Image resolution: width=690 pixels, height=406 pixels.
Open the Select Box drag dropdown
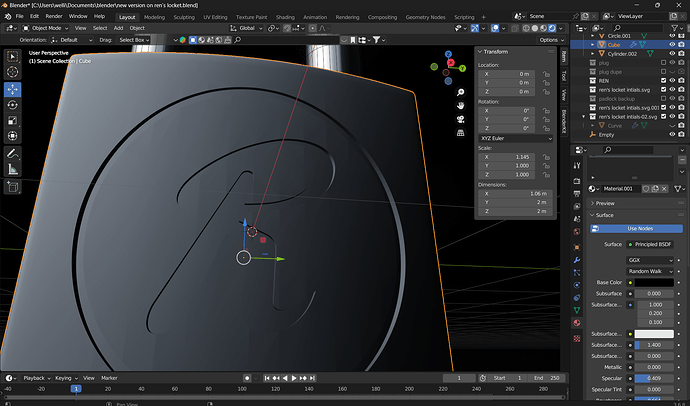point(133,40)
